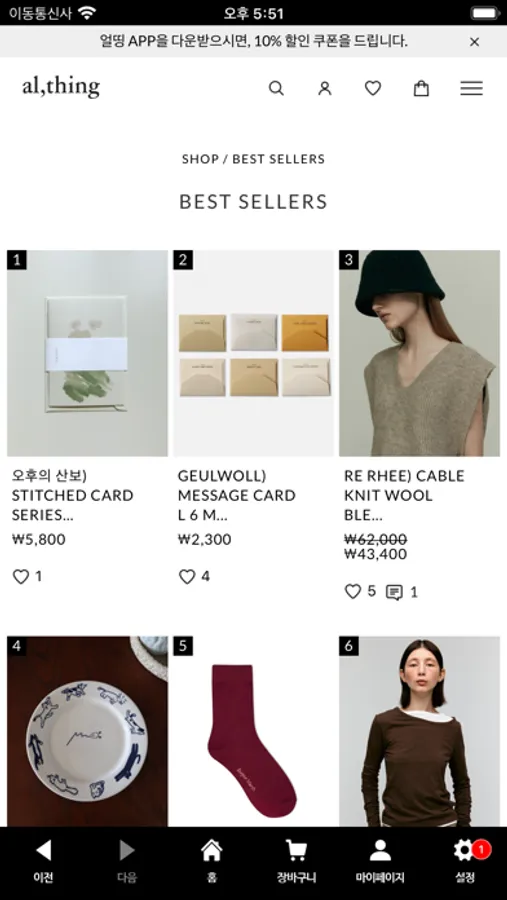Screen dimensions: 507x900
Task: Open the blue cat plate product thumbnail
Action: (87, 731)
